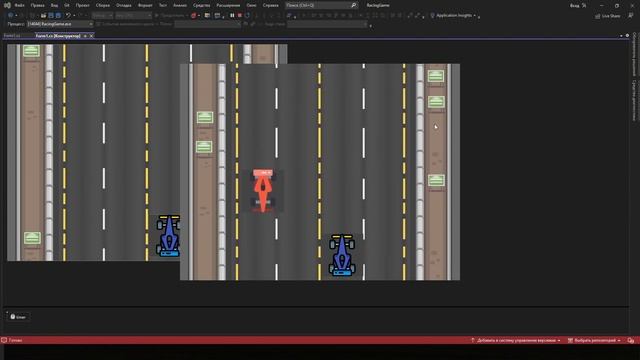Open the Тест menu
Screen dimensions: 640x360
click(x=163, y=5)
